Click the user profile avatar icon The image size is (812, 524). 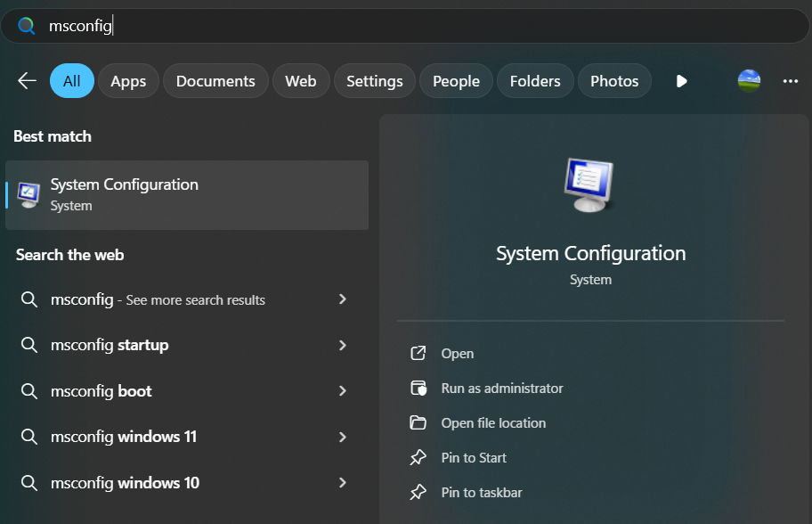749,81
